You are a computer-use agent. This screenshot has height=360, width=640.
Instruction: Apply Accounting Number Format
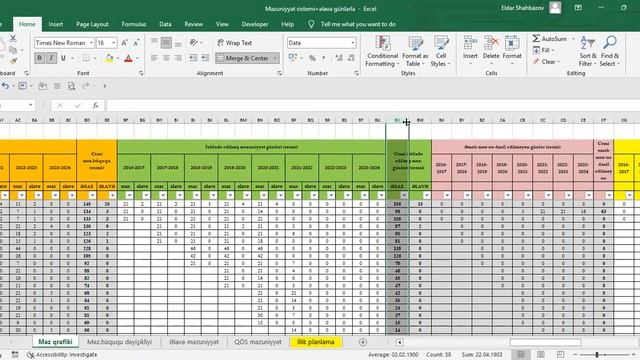pos(293,58)
